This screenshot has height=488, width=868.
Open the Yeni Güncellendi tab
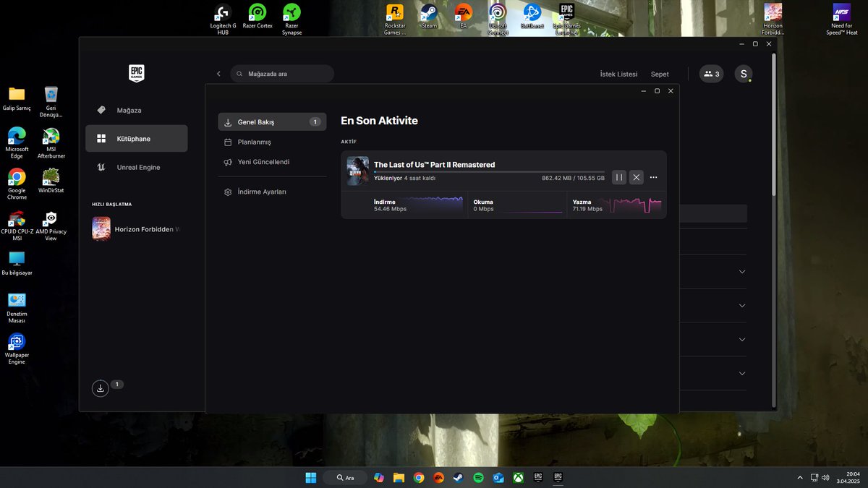click(x=272, y=162)
